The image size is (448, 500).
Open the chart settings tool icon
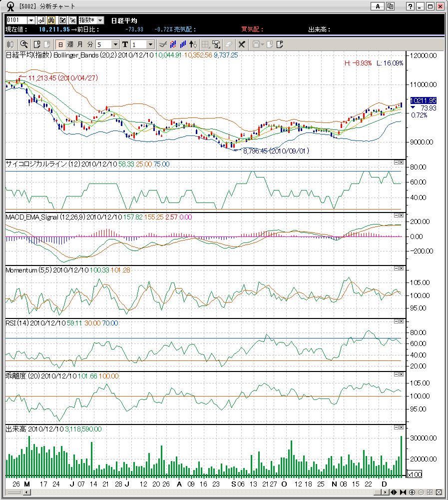click(216, 44)
